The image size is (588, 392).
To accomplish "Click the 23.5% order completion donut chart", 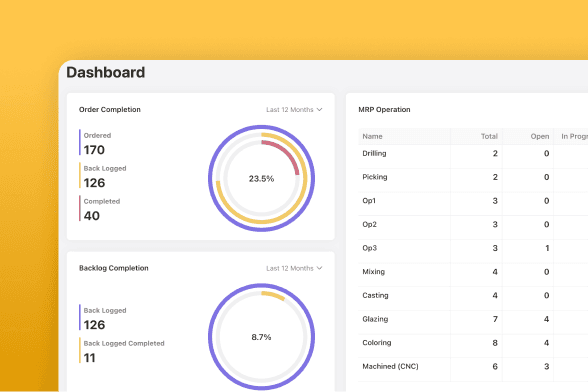I will point(261,179).
